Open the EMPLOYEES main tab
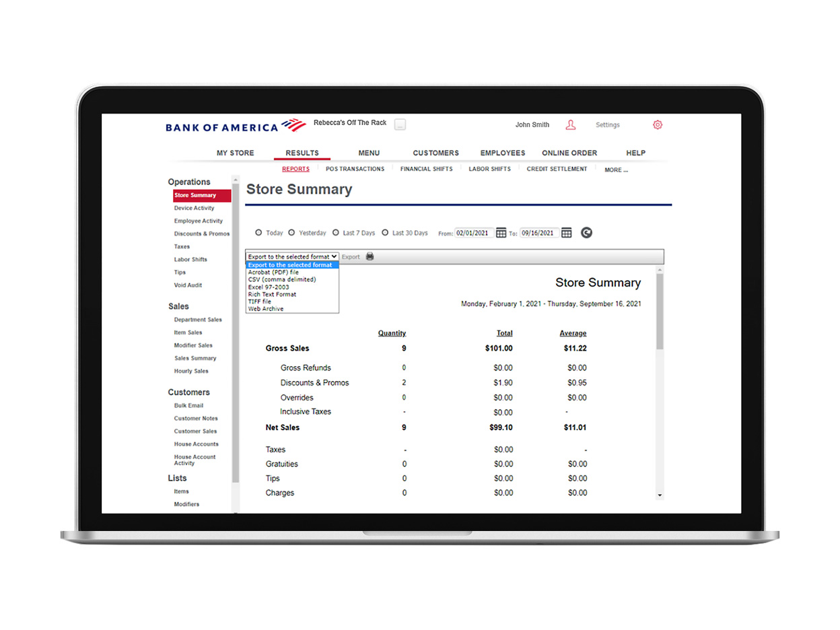This screenshot has height=630, width=840. [x=502, y=153]
